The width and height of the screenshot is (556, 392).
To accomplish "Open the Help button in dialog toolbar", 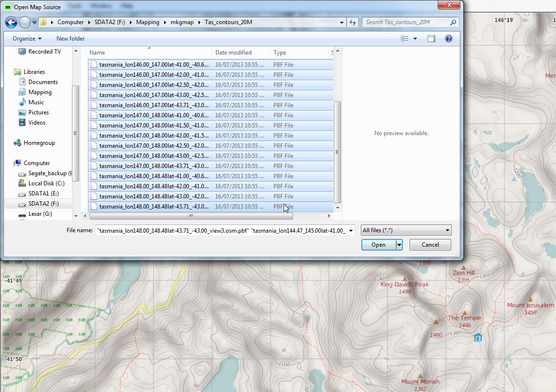I will [449, 39].
